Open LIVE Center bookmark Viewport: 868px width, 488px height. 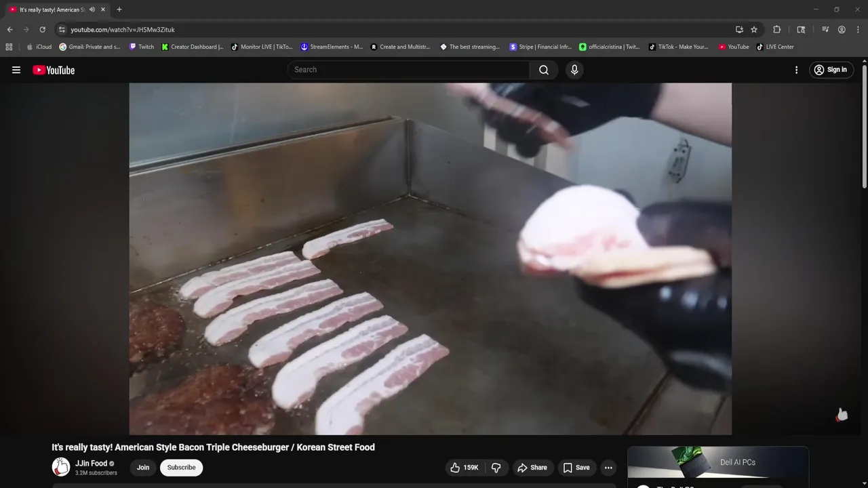click(775, 47)
